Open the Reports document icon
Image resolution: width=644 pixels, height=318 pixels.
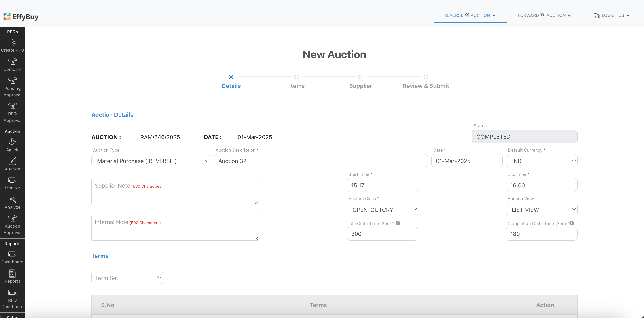(x=13, y=273)
